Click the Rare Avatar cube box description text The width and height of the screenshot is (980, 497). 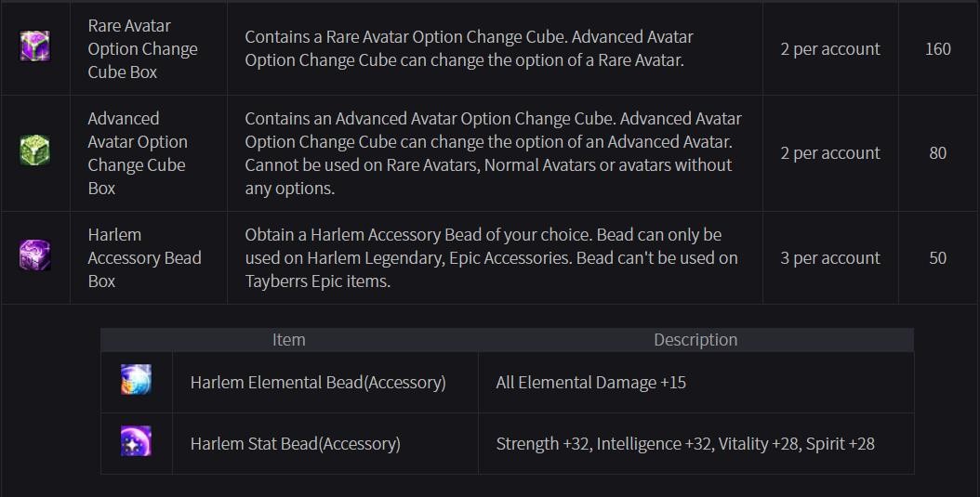469,48
